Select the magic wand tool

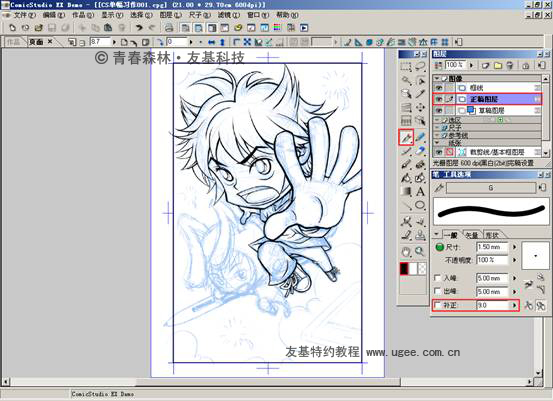[406, 81]
